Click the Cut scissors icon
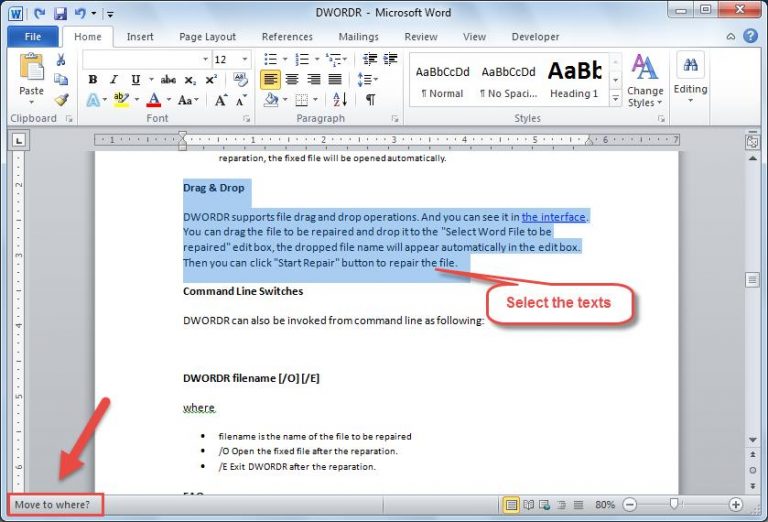768x522 pixels. click(x=61, y=60)
